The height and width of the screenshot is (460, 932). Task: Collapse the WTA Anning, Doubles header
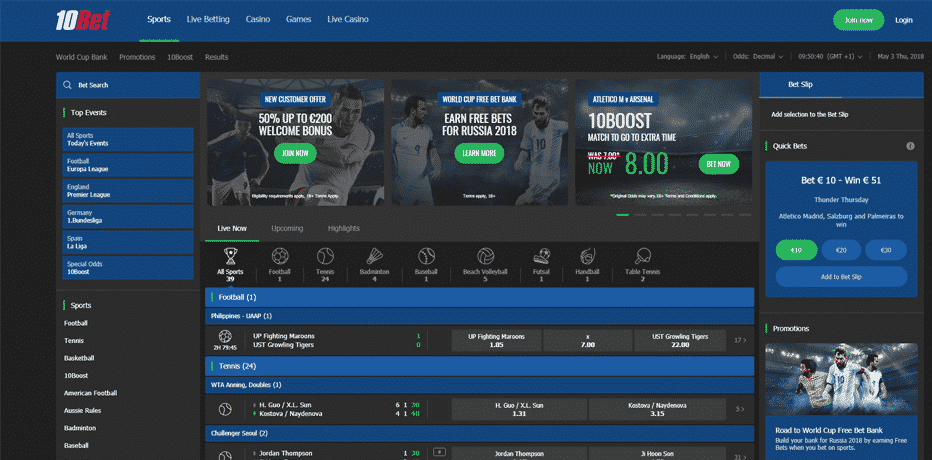479,385
